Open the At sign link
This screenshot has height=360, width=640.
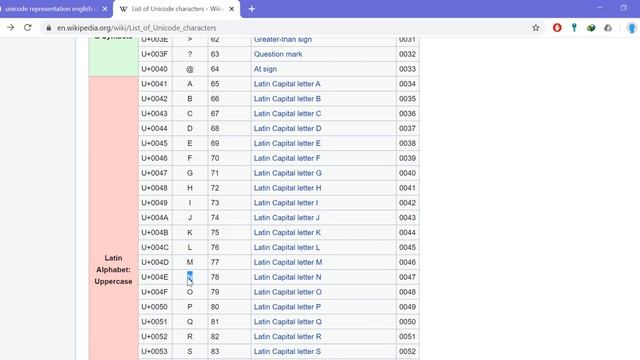click(265, 69)
